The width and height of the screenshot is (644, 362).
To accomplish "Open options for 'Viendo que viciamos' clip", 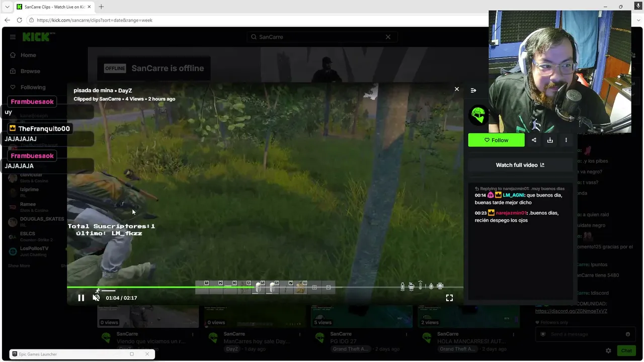I will tap(193, 334).
